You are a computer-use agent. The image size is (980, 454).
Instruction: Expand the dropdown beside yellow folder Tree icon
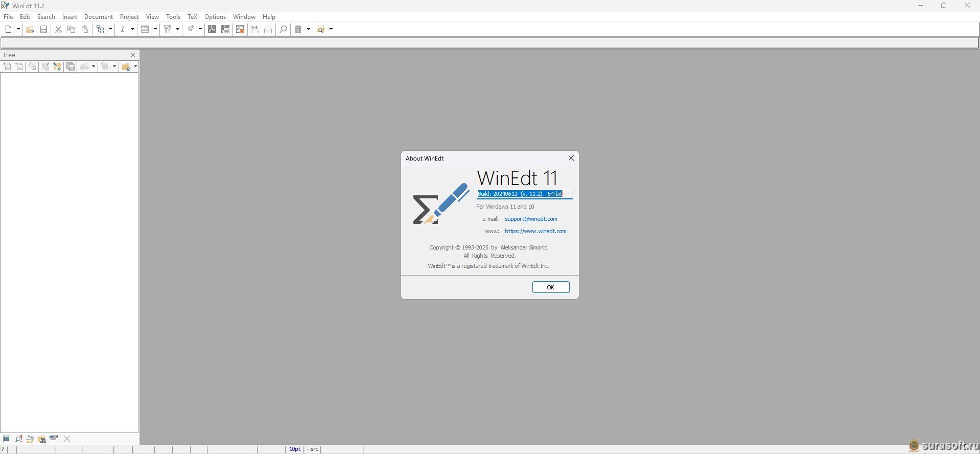[x=135, y=66]
